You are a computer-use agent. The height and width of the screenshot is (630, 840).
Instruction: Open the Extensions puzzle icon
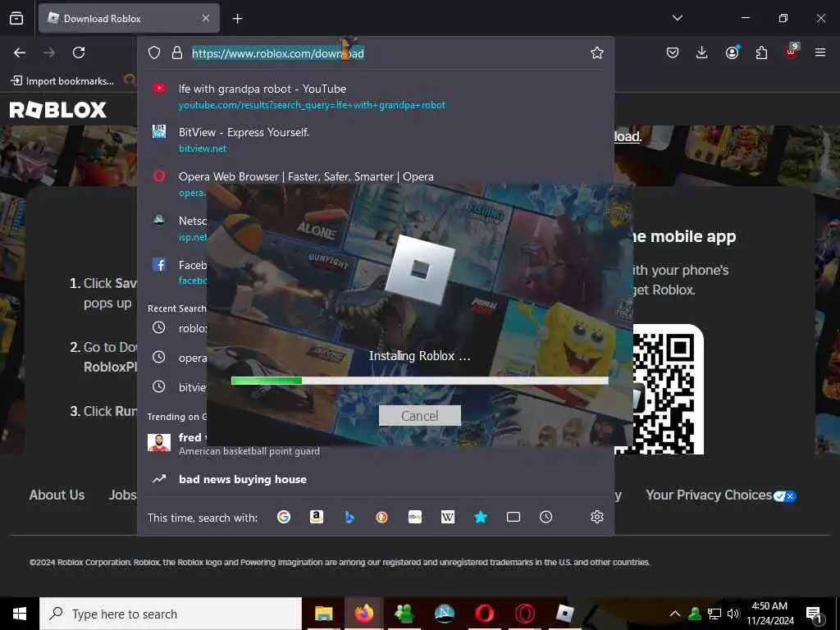761,52
